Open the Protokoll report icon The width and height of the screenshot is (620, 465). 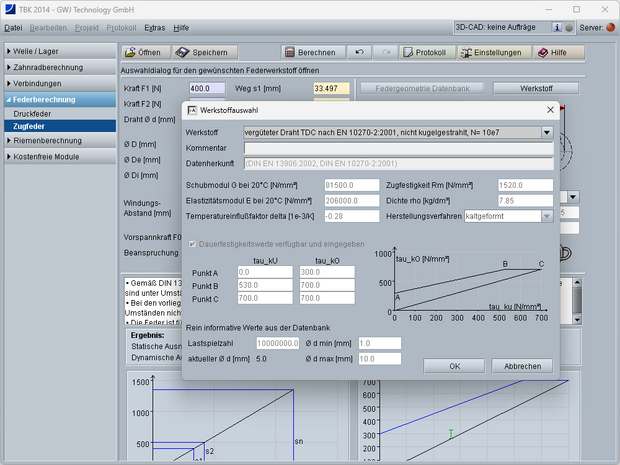(408, 52)
